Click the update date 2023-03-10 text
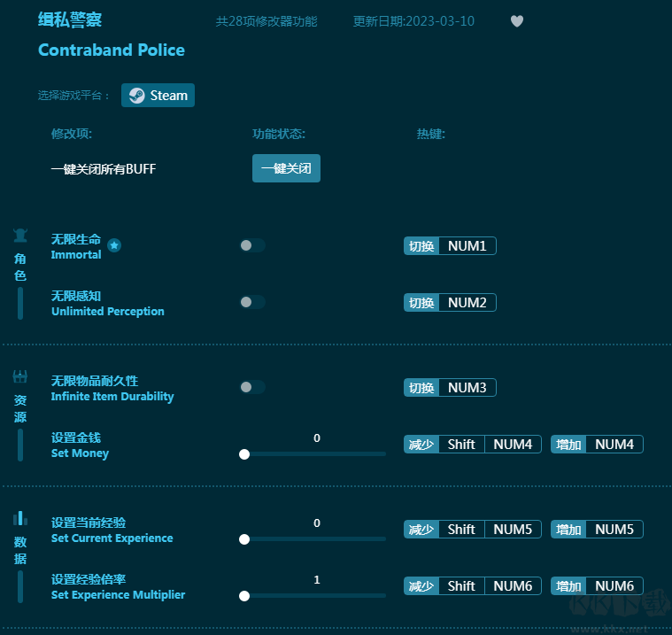Screen dimensions: 672x635 pyautogui.click(x=413, y=21)
